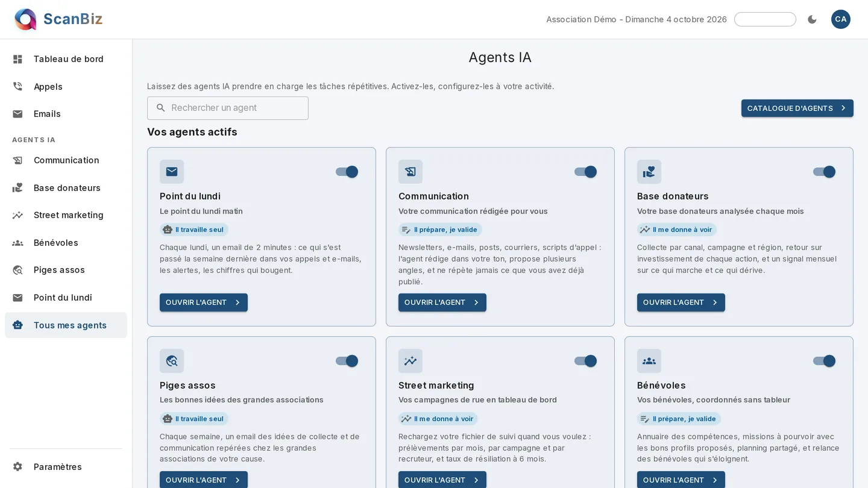Click the ScanBiz logo icon
The image size is (868, 488).
(x=25, y=19)
